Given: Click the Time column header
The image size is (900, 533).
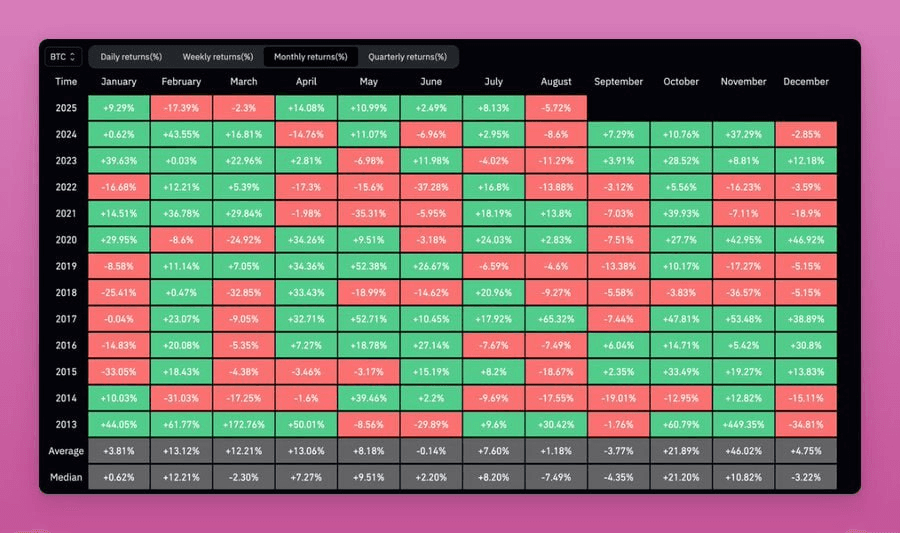Looking at the screenshot, I should click(66, 81).
